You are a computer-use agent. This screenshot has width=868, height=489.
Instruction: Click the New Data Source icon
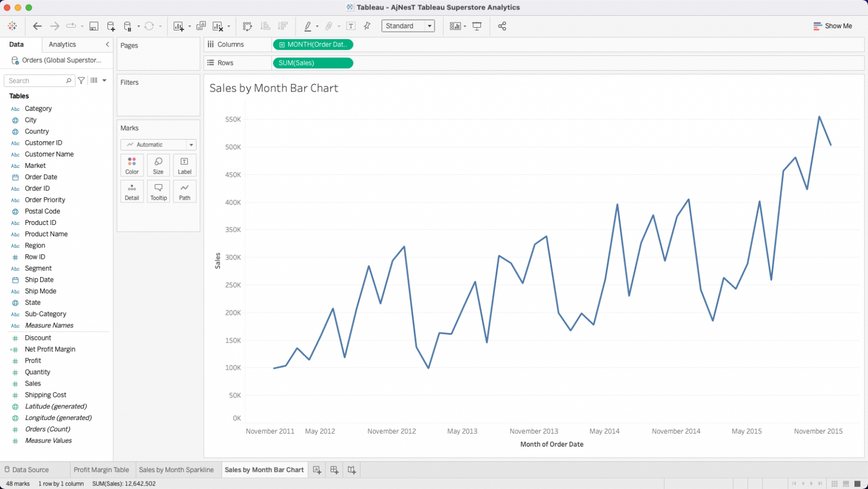(x=111, y=26)
